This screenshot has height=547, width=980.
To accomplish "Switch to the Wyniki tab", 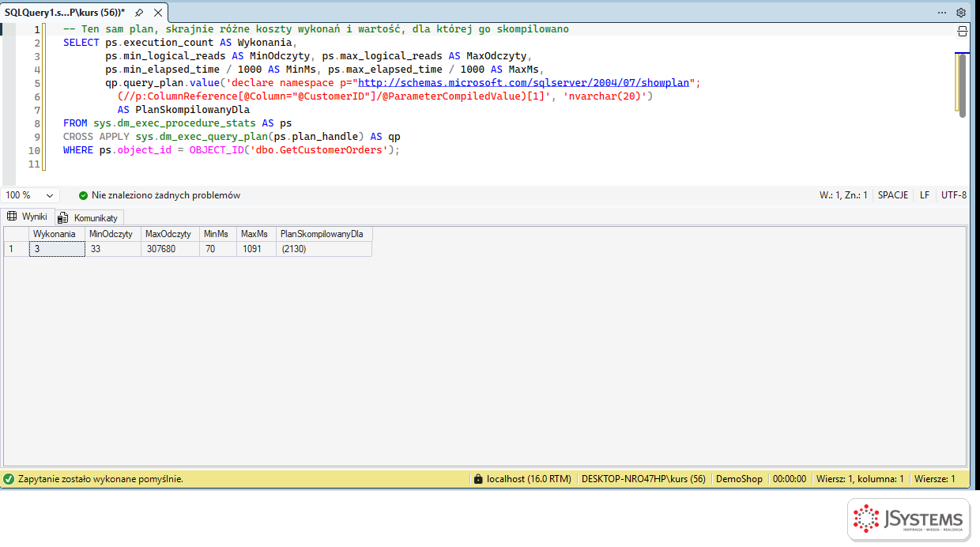I will coord(28,217).
